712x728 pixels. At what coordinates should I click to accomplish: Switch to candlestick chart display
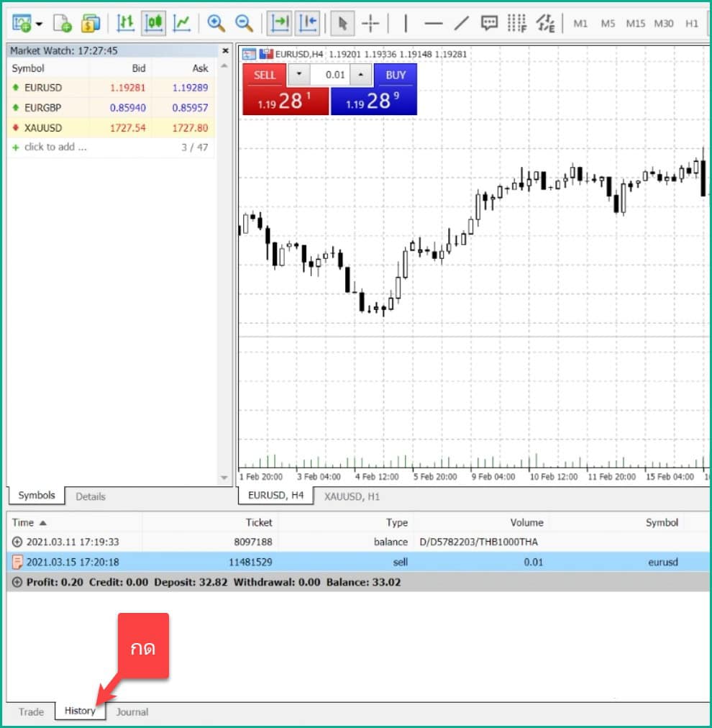pyautogui.click(x=154, y=23)
